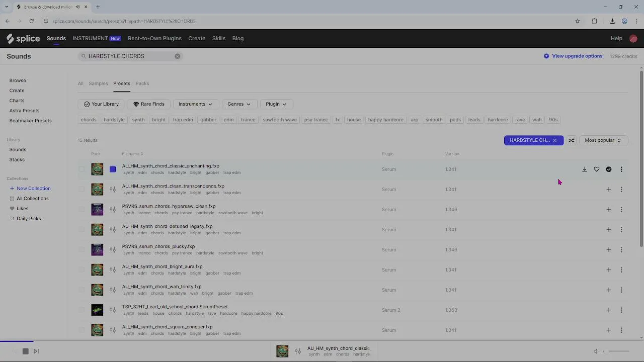Select checkbox for bright_aura.fxp row

[x=82, y=270]
